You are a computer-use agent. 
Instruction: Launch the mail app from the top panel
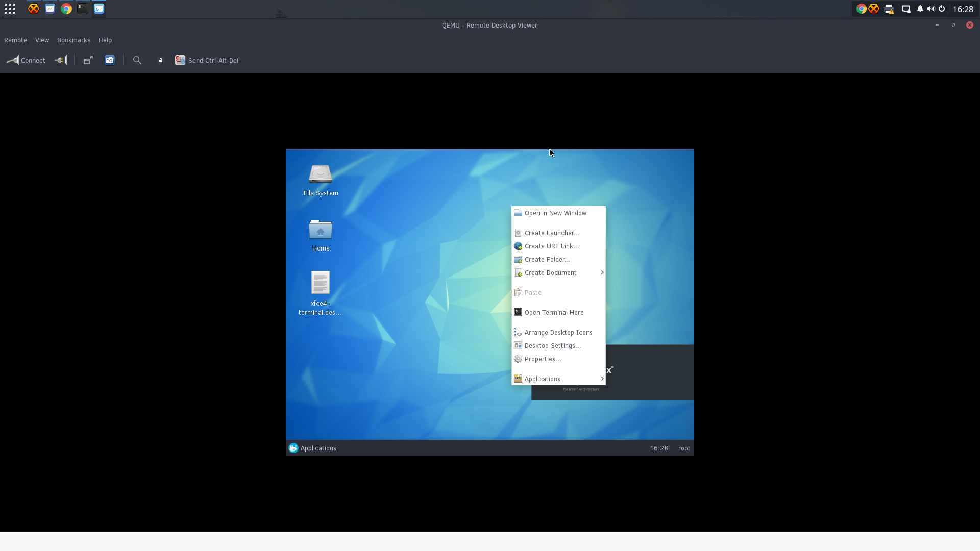pyautogui.click(x=50, y=9)
